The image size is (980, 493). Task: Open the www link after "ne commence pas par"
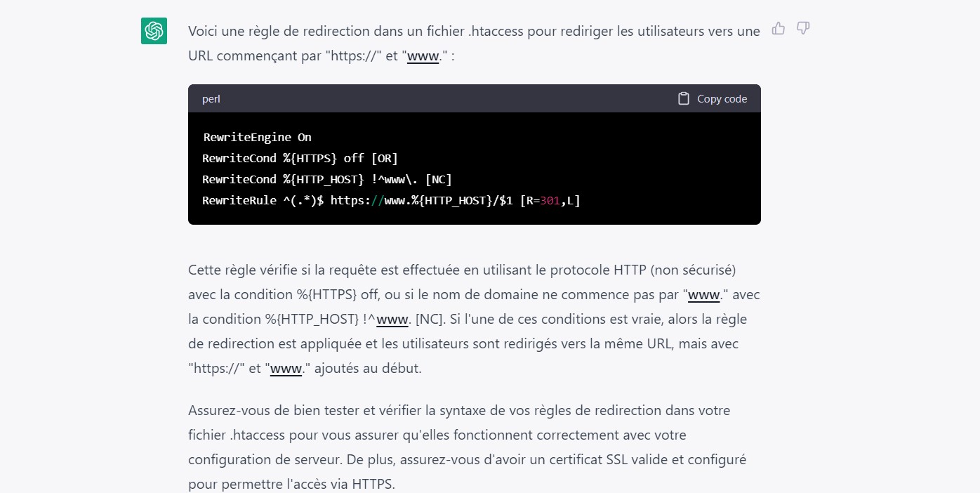point(704,294)
